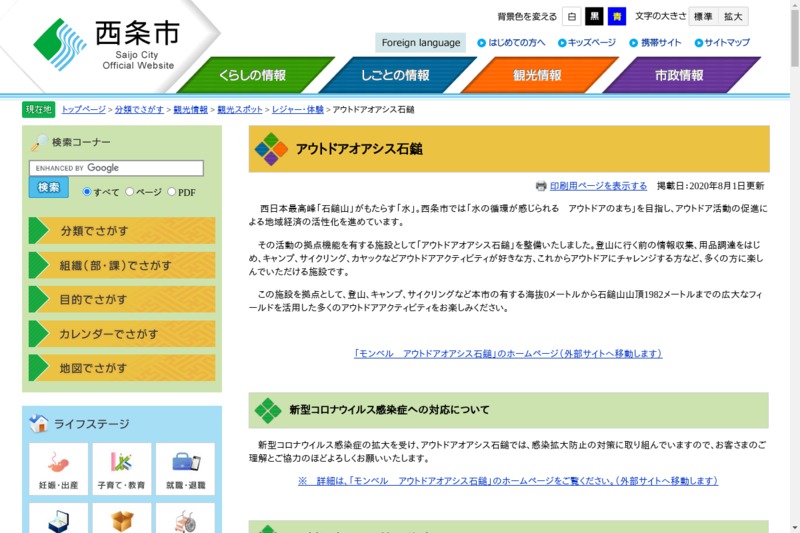Click the wheelchair life stage icon
The image size is (800, 533).
pos(185,521)
